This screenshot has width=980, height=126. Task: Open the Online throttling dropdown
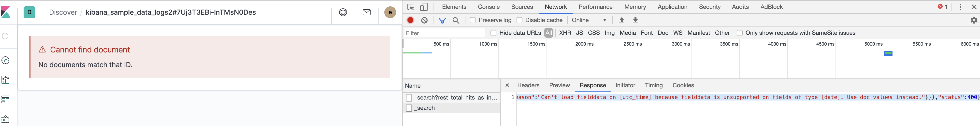589,20
